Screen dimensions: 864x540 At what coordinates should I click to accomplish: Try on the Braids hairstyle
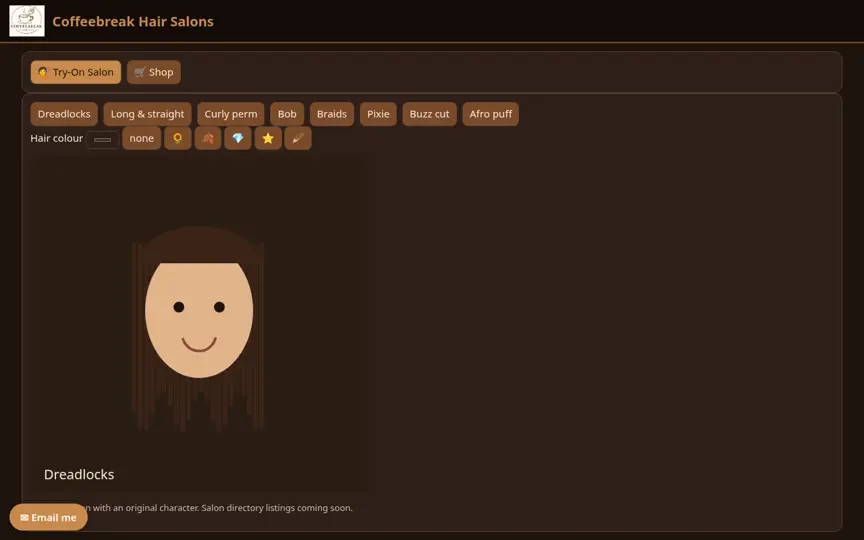point(332,114)
